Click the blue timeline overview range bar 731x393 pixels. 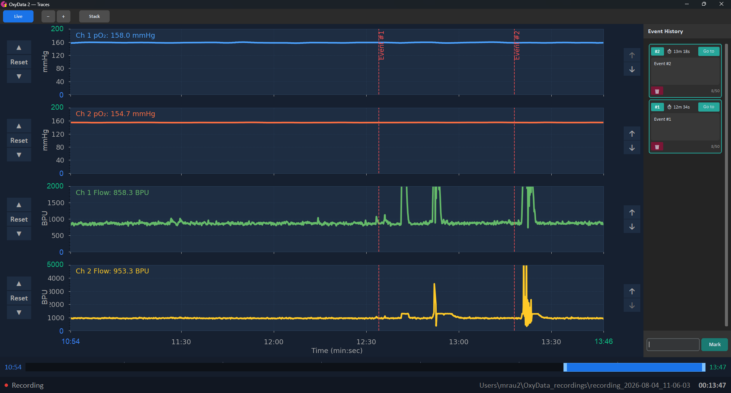634,367
